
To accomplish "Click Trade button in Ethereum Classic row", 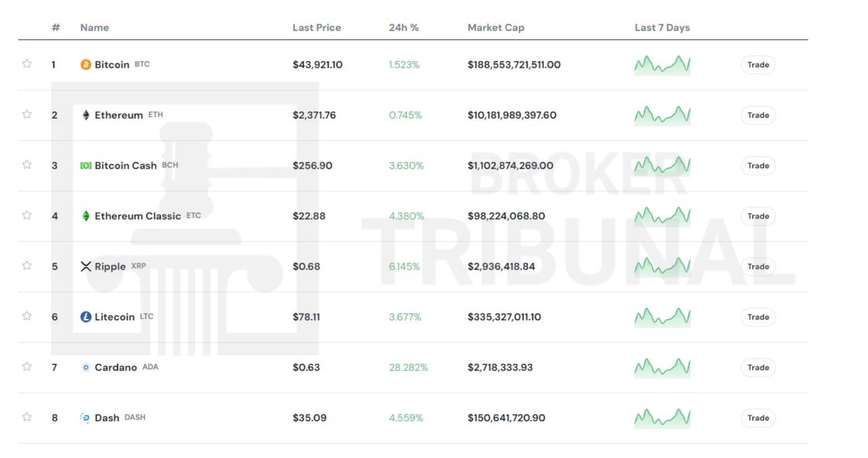I will tap(758, 216).
